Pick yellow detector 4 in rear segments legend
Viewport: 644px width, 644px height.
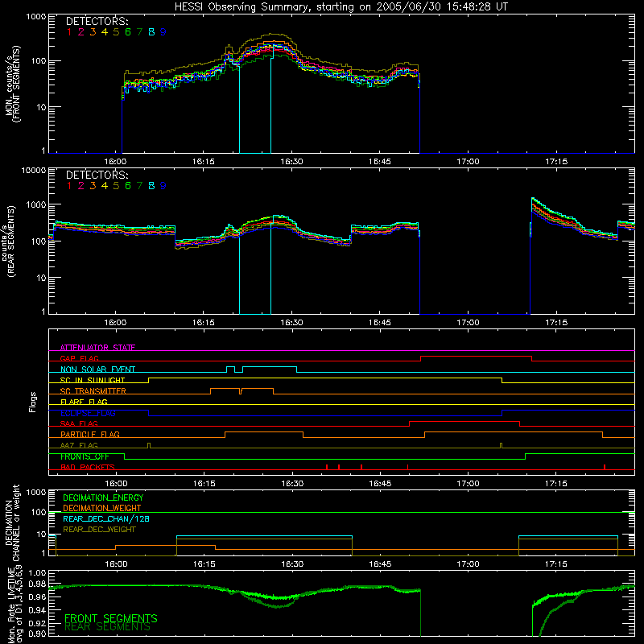point(105,186)
